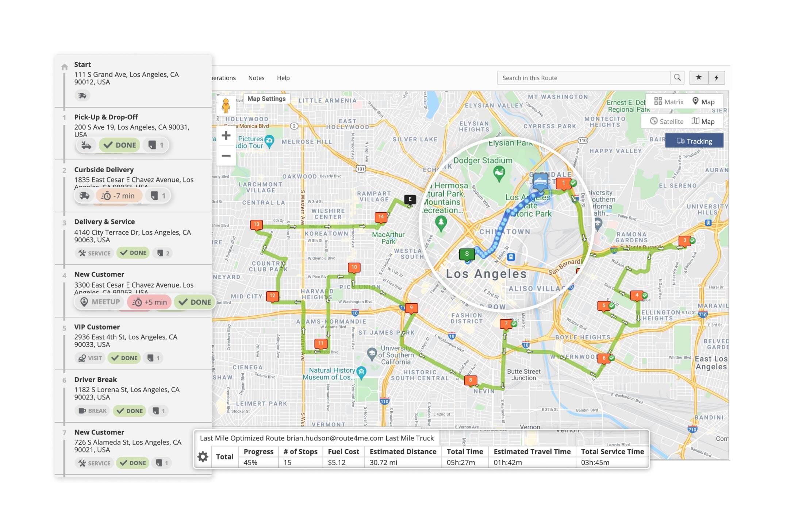The width and height of the screenshot is (787, 532).
Task: Click the star/favorites icon in the toolbar
Action: pyautogui.click(x=699, y=77)
